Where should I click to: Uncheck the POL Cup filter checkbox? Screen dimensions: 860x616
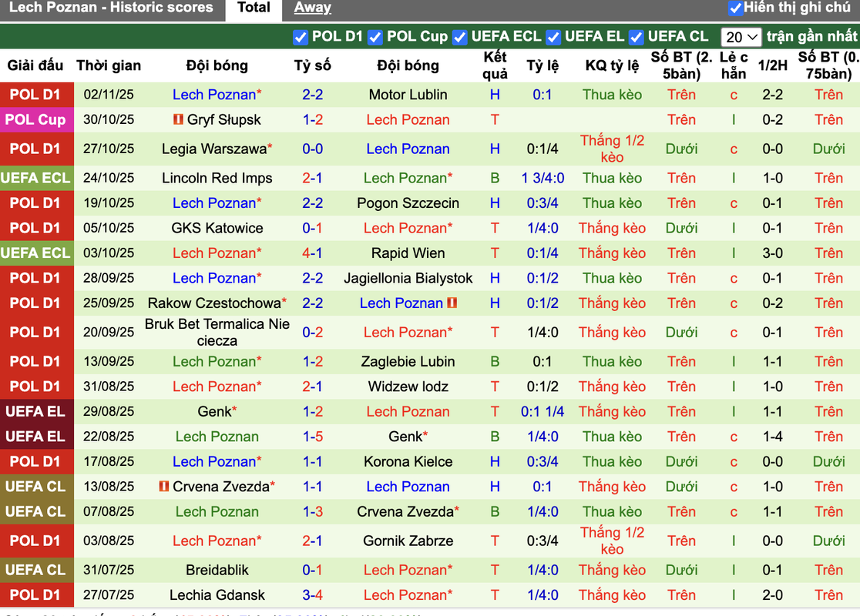tap(375, 37)
